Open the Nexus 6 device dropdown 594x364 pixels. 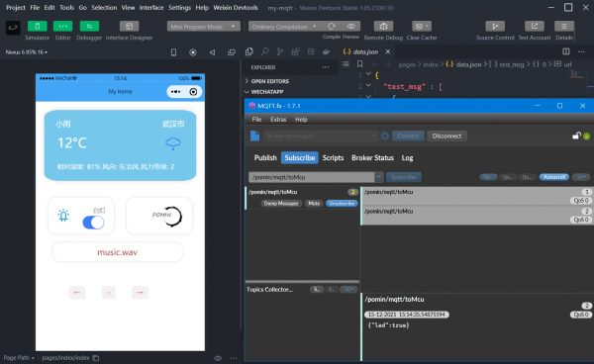click(x=27, y=52)
